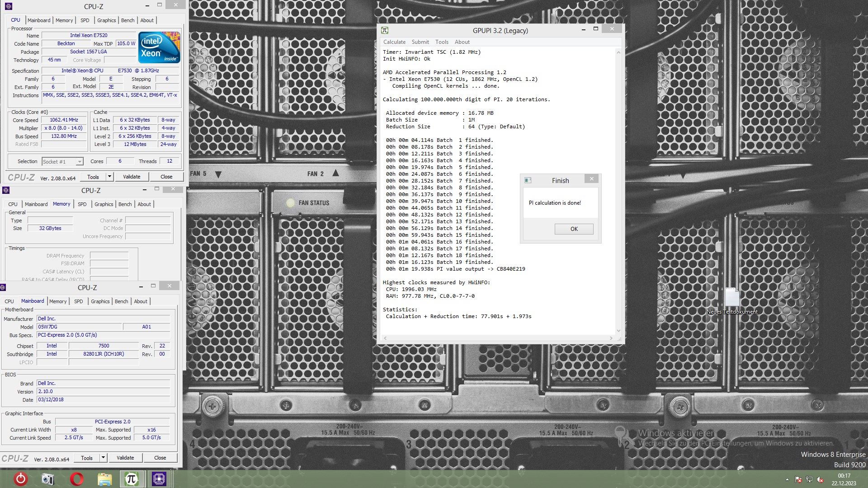Click the motherboard model 05W7DG value
Screen dimensions: 868x488
click(79, 327)
